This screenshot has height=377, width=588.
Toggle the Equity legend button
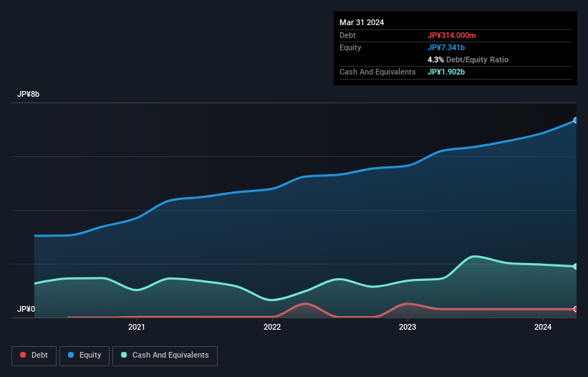point(85,355)
